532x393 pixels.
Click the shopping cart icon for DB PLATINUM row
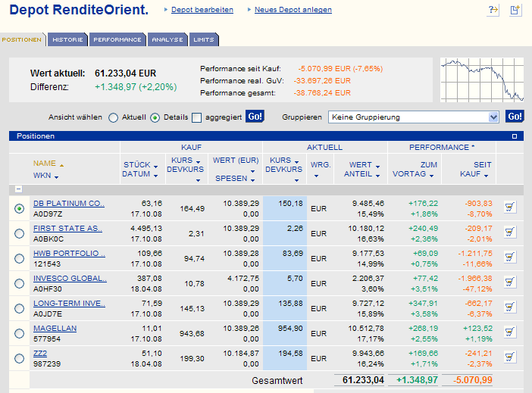[x=509, y=208]
